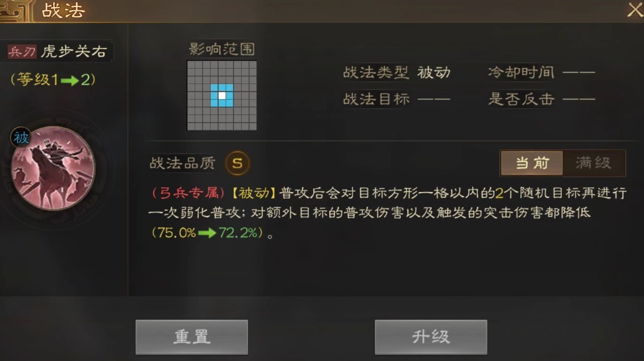This screenshot has width=644, height=361.
Task: Click the 战法目标 target field
Action: coord(396,99)
